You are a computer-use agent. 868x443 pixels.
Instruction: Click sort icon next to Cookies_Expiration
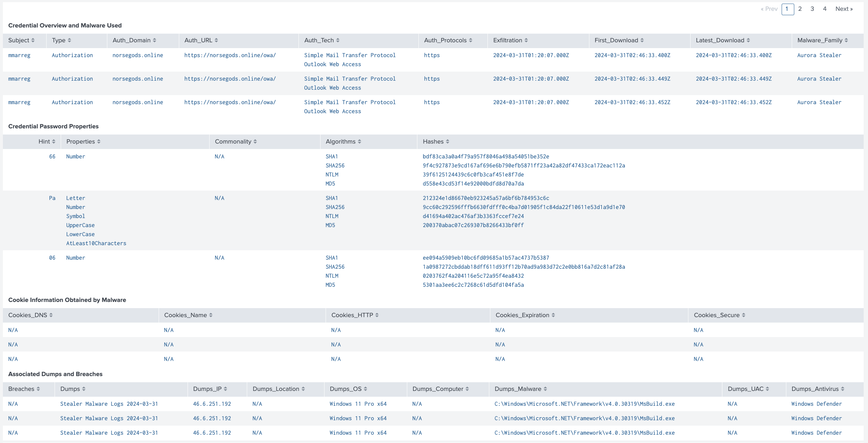[553, 315]
